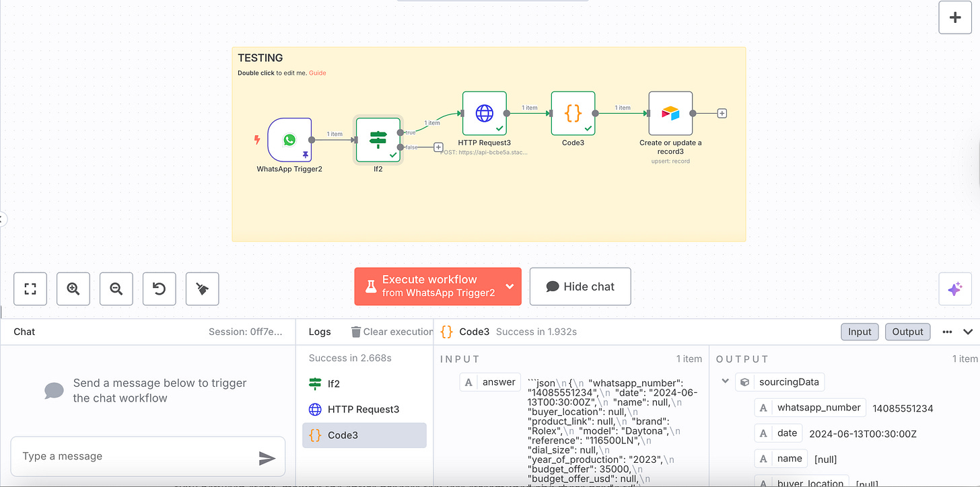Viewport: 980px width, 487px height.
Task: Click the Logs panel header
Action: (x=320, y=332)
